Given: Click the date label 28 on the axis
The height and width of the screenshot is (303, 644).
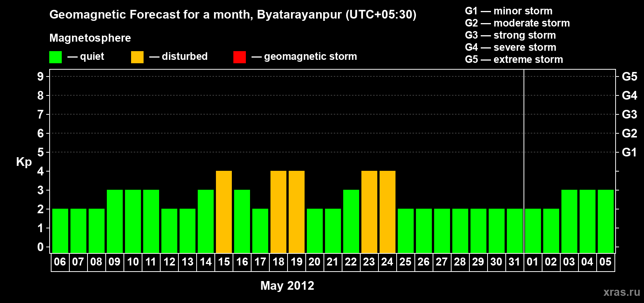Looking at the screenshot, I should [x=460, y=262].
